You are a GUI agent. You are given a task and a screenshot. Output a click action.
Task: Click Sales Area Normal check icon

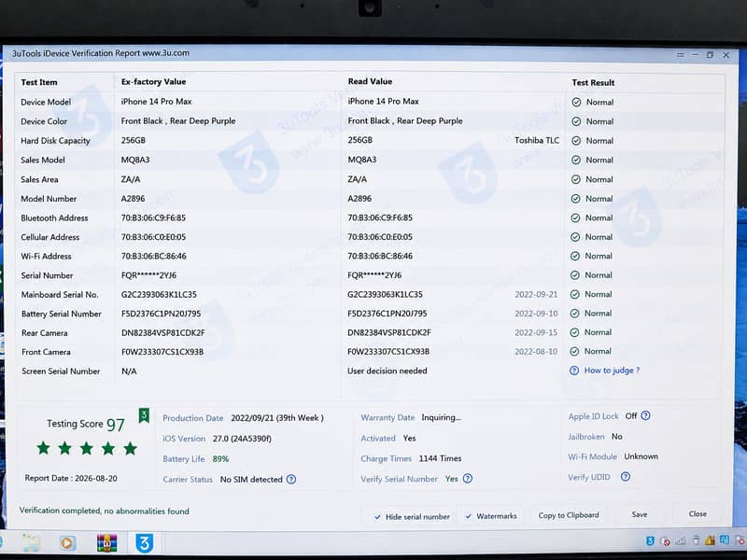coord(576,179)
